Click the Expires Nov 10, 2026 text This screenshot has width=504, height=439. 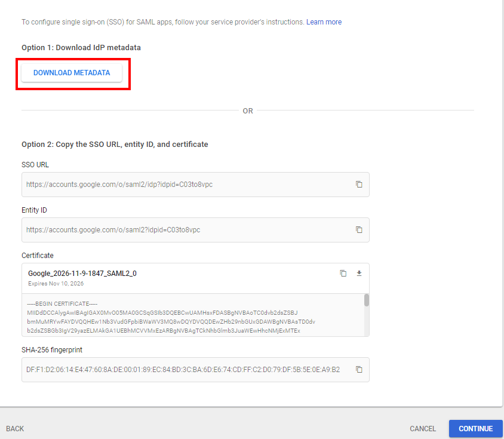(x=56, y=284)
